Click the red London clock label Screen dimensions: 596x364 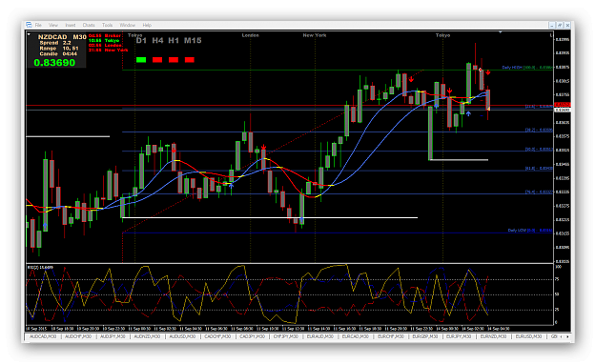[105, 45]
